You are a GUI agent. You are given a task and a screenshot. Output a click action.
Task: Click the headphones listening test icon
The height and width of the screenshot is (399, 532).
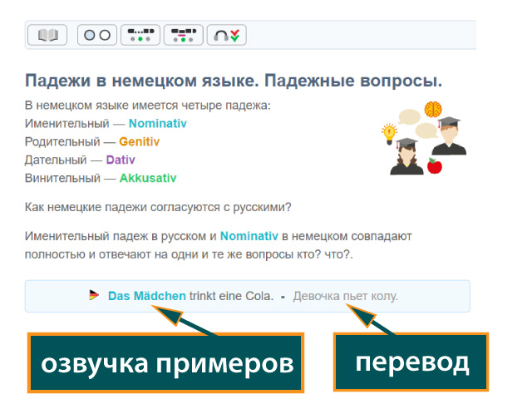click(226, 35)
